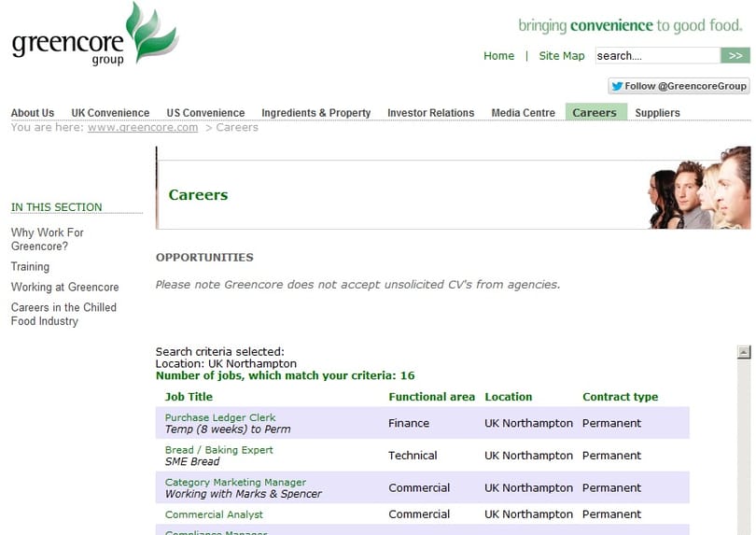Open the About Us menu

[33, 112]
